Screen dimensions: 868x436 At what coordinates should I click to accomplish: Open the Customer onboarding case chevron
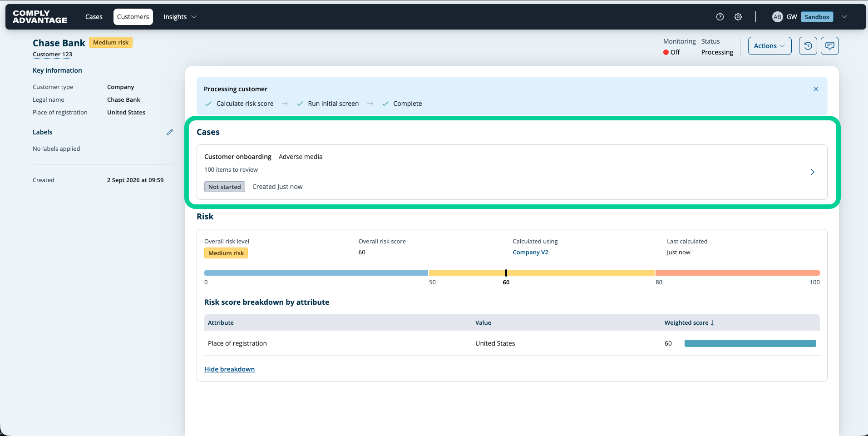[x=813, y=172]
